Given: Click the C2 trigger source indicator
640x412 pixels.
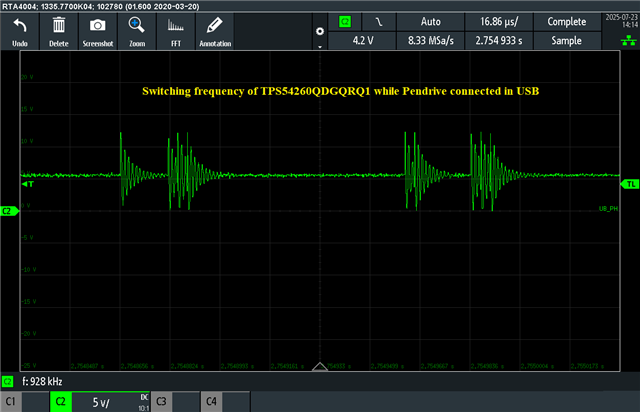Looking at the screenshot, I should [x=345, y=22].
